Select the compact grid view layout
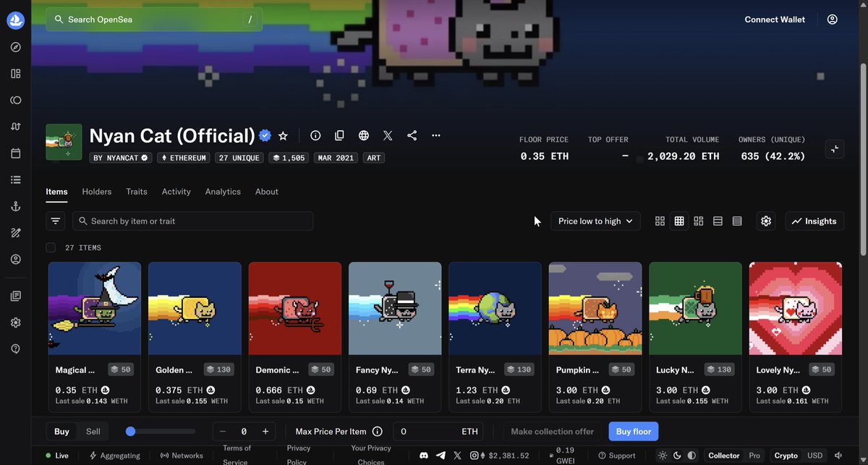The width and height of the screenshot is (868, 465). pyautogui.click(x=679, y=221)
